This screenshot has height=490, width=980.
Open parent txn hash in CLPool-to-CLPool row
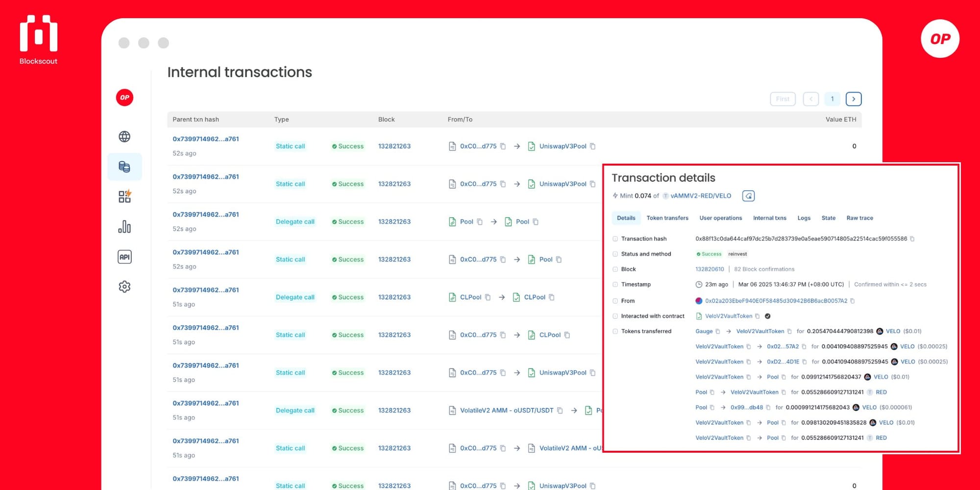coord(206,290)
